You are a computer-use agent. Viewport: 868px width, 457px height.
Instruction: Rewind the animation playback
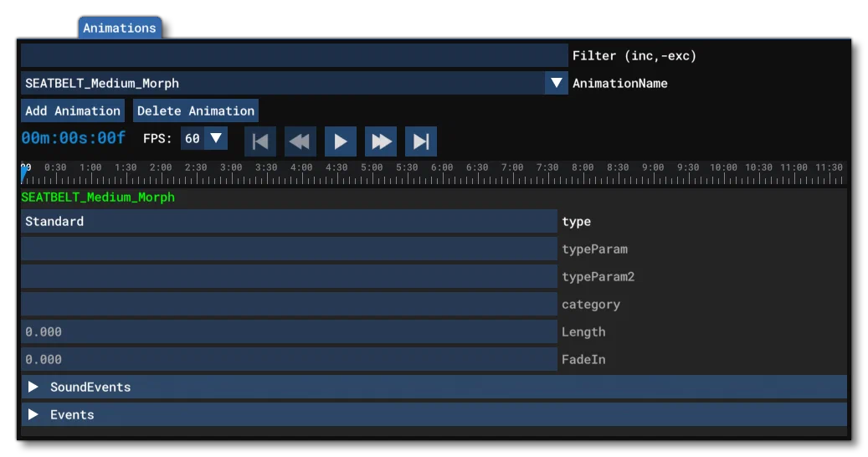point(300,141)
